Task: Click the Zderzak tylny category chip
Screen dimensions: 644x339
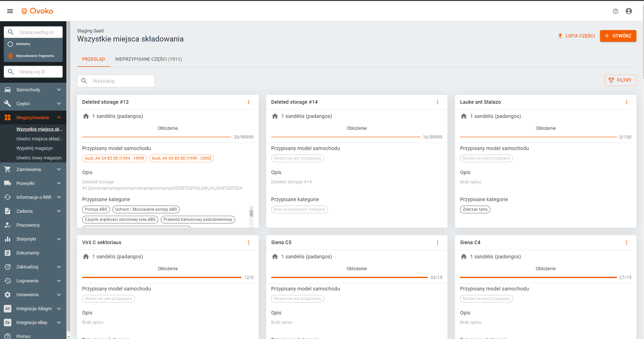Action: 475,209
